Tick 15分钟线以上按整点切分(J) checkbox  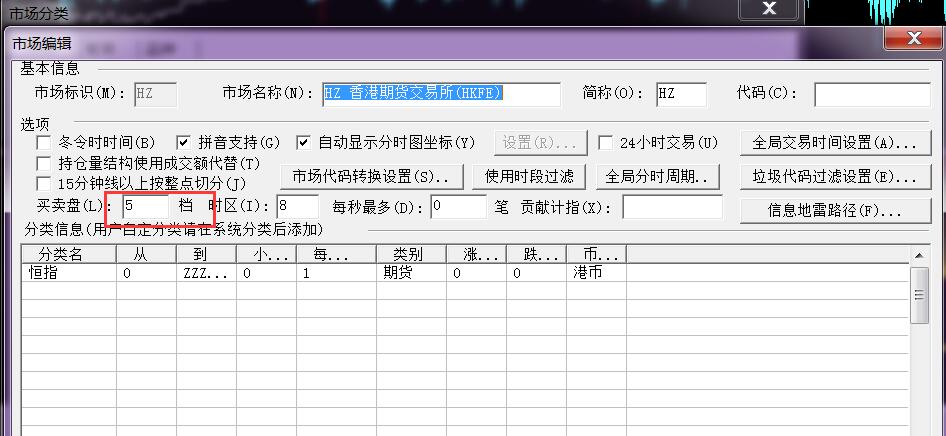(x=43, y=183)
